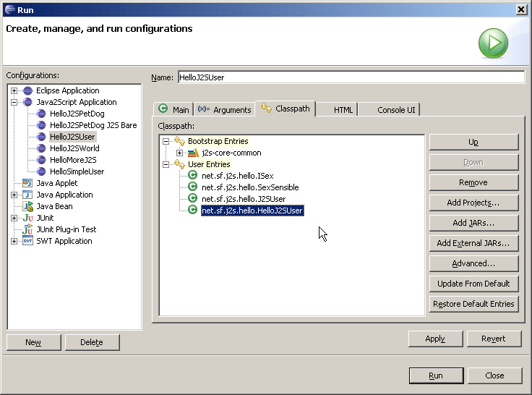Click the class icon for net.sf.j2s.hello.J2SUser

click(x=193, y=198)
